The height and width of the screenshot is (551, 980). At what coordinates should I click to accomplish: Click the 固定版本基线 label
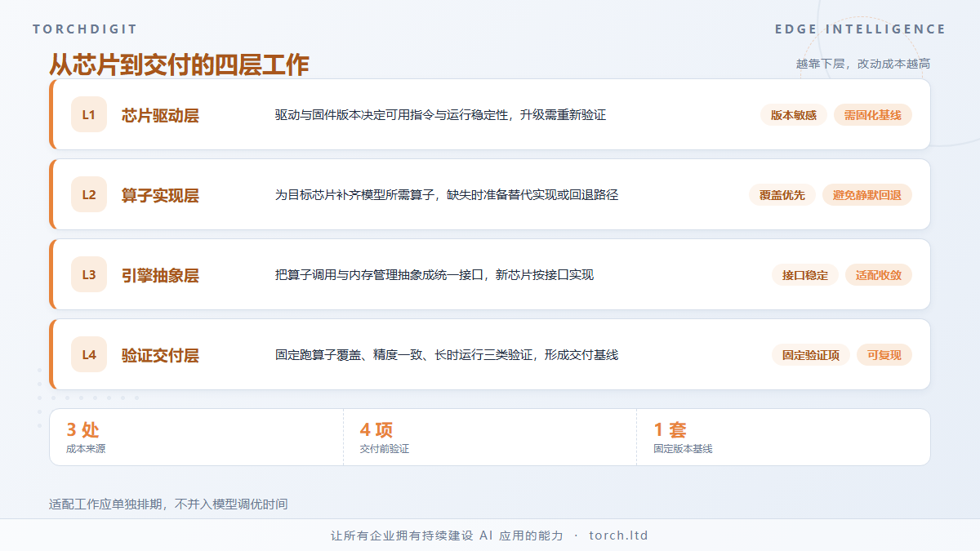(683, 449)
